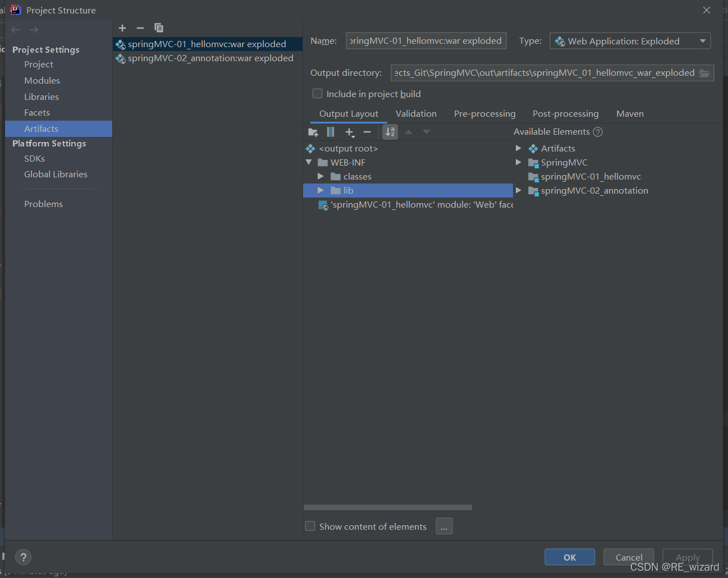Switch to Validation tab
Image resolution: width=728 pixels, height=578 pixels.
416,113
